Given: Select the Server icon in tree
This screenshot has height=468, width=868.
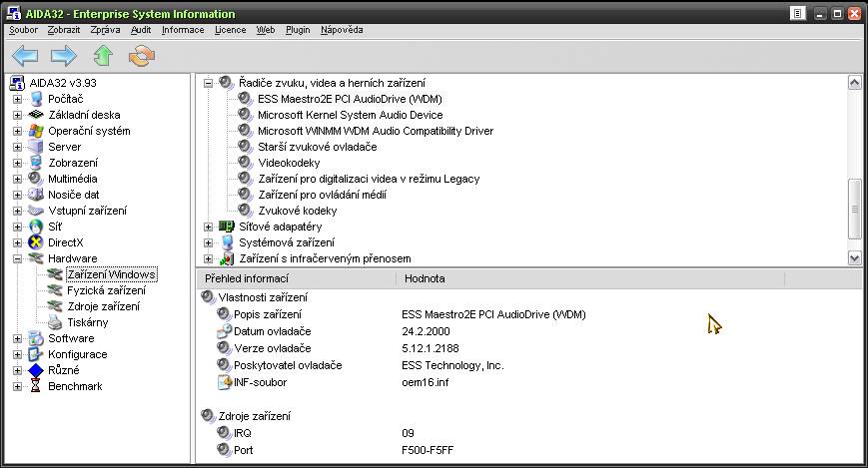Looking at the screenshot, I should pos(36,147).
